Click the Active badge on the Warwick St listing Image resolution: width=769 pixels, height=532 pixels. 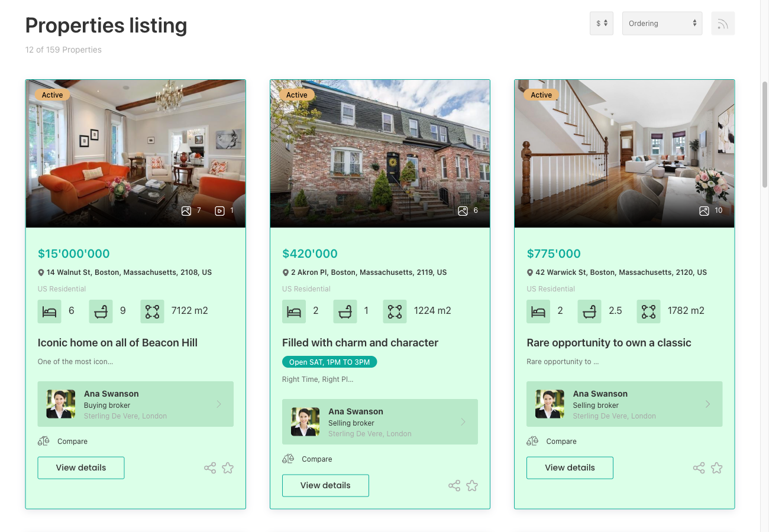(541, 95)
